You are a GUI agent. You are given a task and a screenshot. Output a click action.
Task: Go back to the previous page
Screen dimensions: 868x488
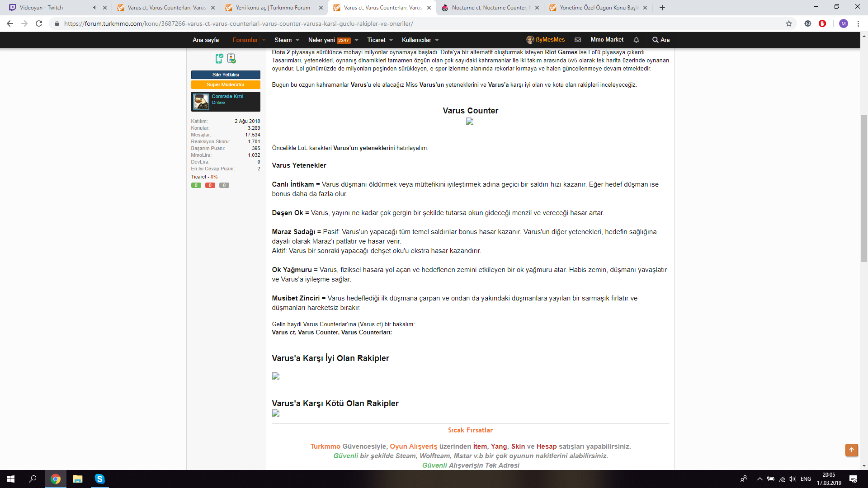10,23
